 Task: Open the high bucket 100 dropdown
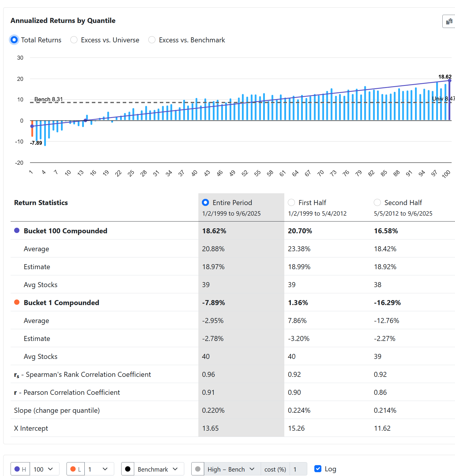[x=43, y=469]
